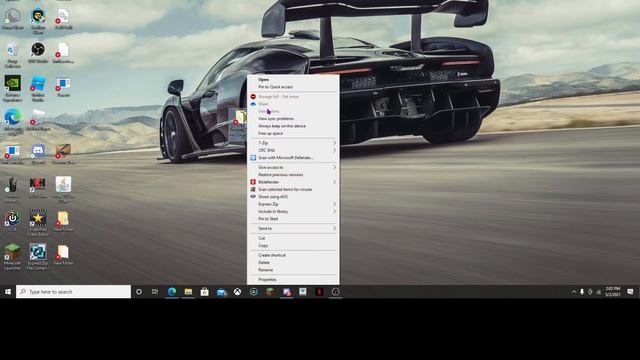Open the Action Center notifications
Image resolution: width=640 pixels, height=360 pixels.
point(630,291)
